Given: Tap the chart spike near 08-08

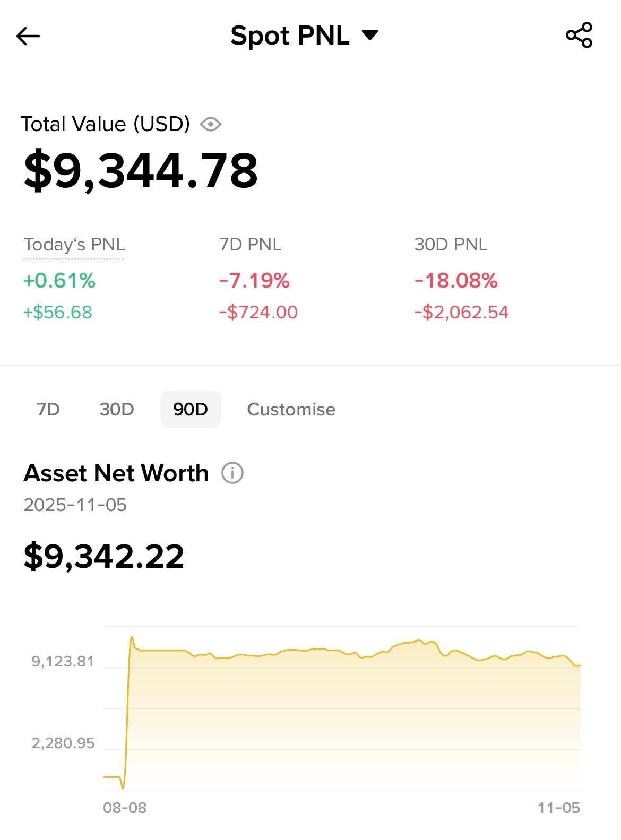Looking at the screenshot, I should (x=132, y=638).
